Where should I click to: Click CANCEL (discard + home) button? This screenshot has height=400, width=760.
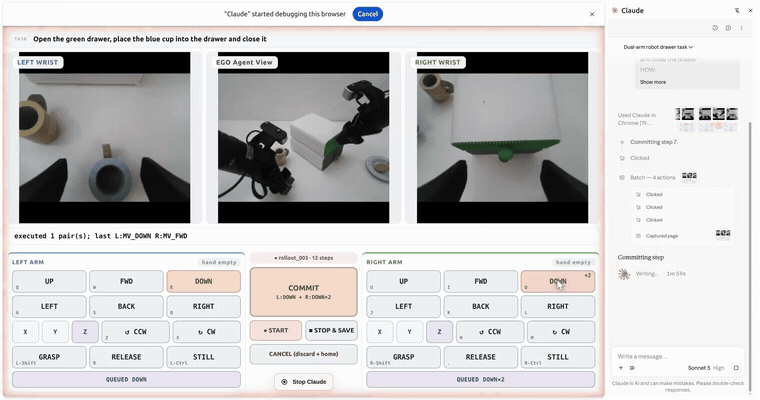303,354
